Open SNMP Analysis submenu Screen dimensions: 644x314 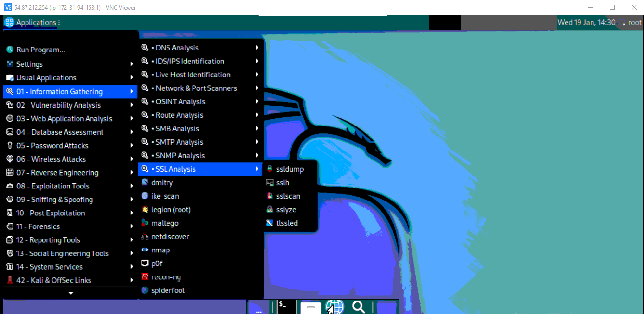[x=201, y=156]
